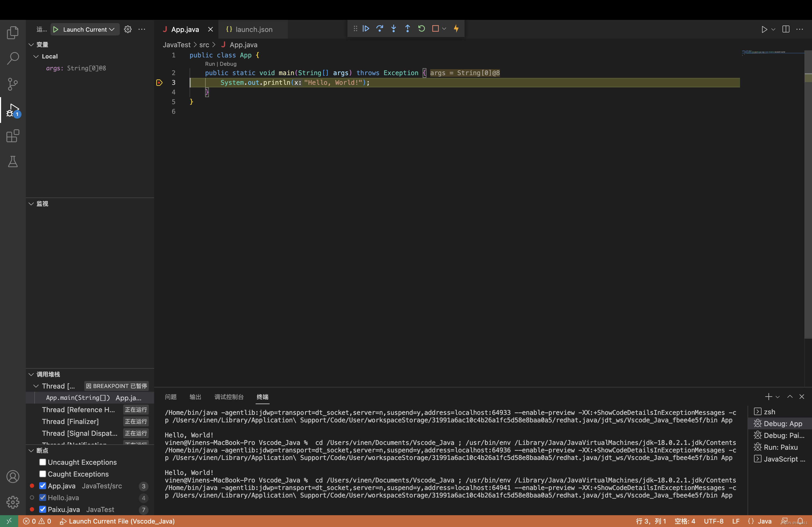Step over in the debug toolbar
This screenshot has width=812, height=527.
(379, 29)
